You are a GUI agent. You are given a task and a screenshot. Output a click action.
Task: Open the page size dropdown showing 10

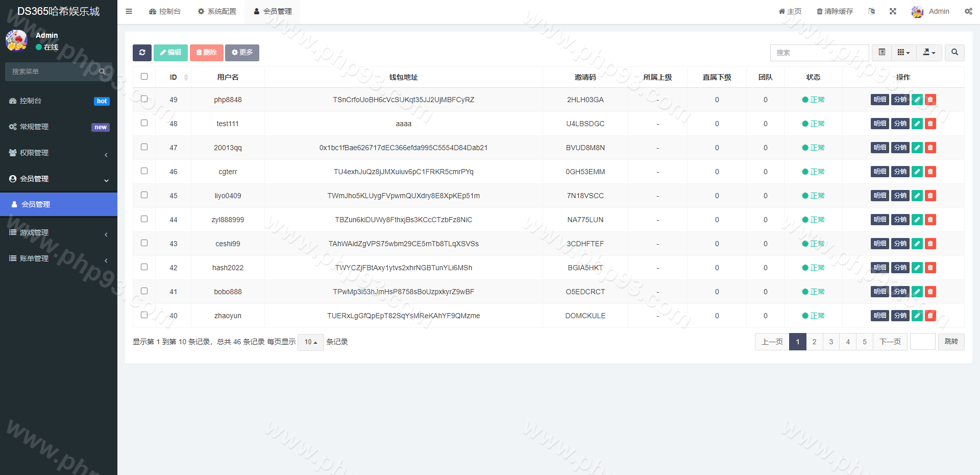tap(310, 342)
